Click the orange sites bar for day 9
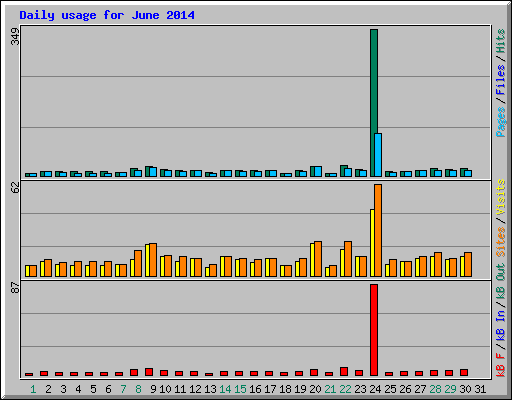 point(153,260)
